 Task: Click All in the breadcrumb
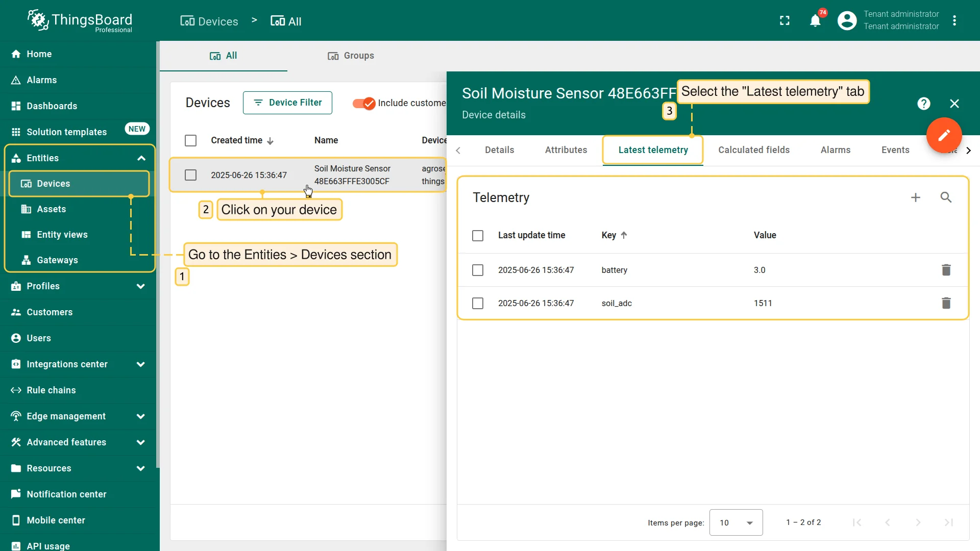pos(286,21)
